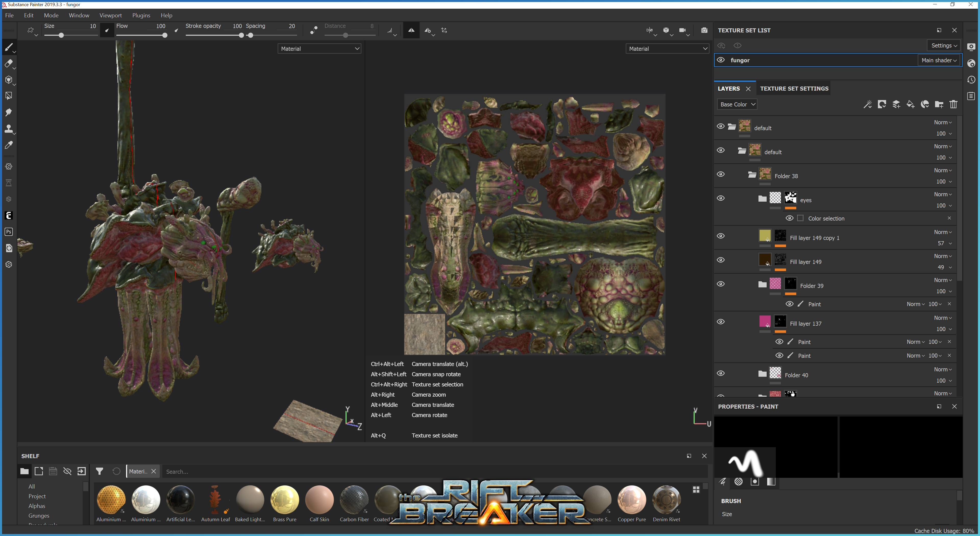Delete the selected layer with trash icon
Screen dimensions: 980x536
(953, 104)
